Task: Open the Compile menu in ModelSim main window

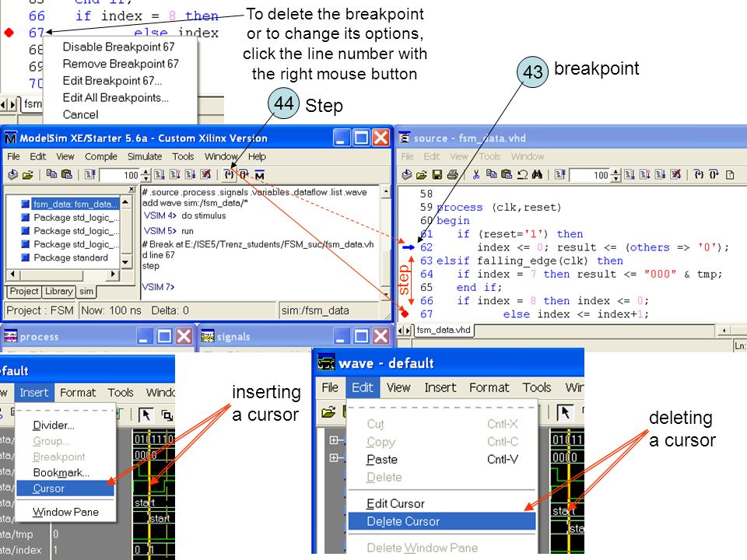Action: (100, 156)
